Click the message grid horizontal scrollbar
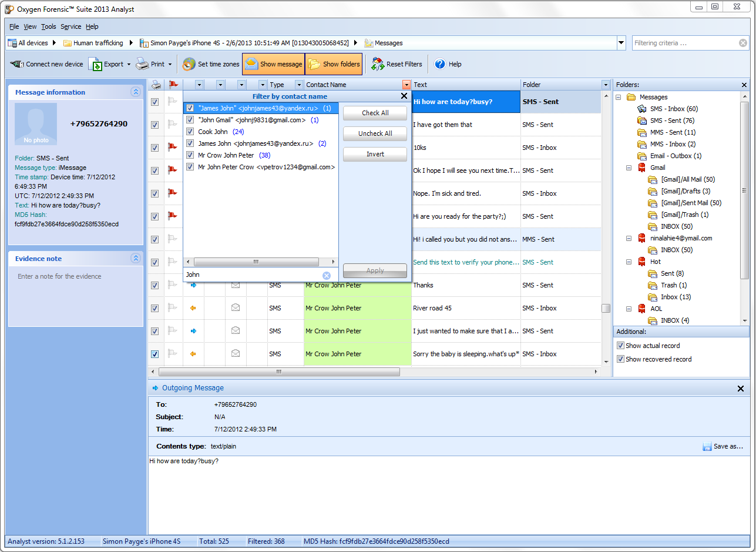The width and height of the screenshot is (756, 552). tap(279, 372)
